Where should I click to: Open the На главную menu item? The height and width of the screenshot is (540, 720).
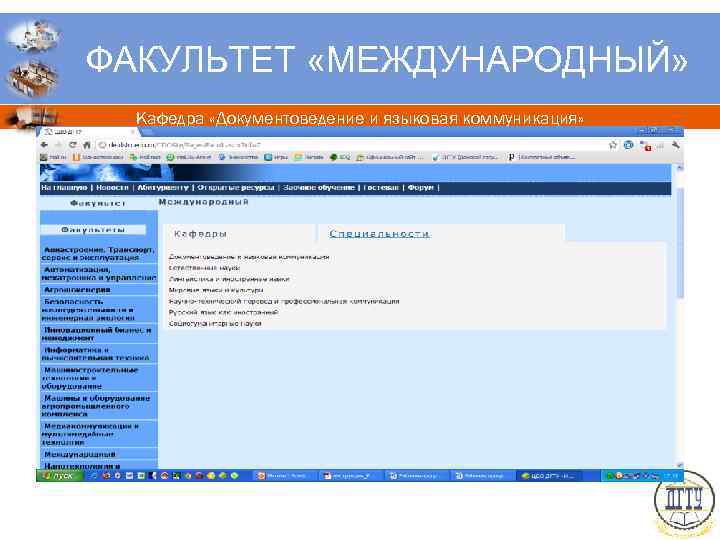(x=64, y=187)
